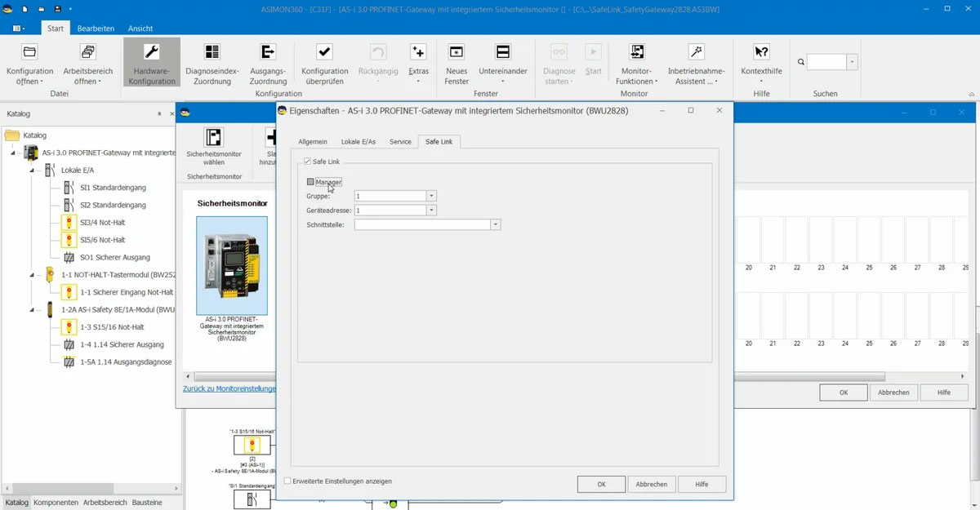
Task: Check Erweiterte Einstellungen anzeigen
Action: tap(287, 481)
